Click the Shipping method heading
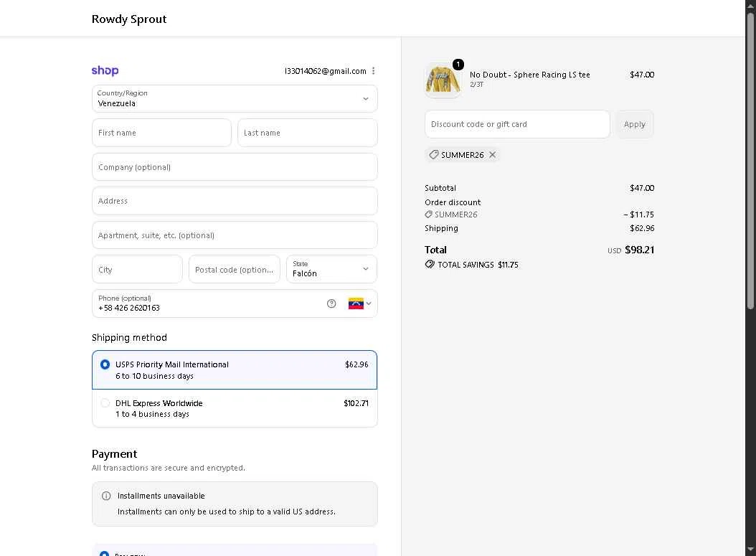Viewport: 756px width, 556px height. (129, 338)
